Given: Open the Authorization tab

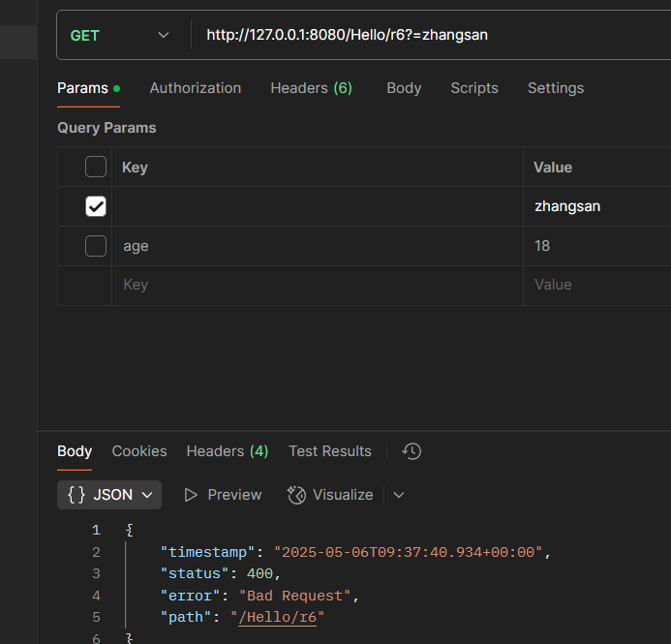Looking at the screenshot, I should point(196,88).
